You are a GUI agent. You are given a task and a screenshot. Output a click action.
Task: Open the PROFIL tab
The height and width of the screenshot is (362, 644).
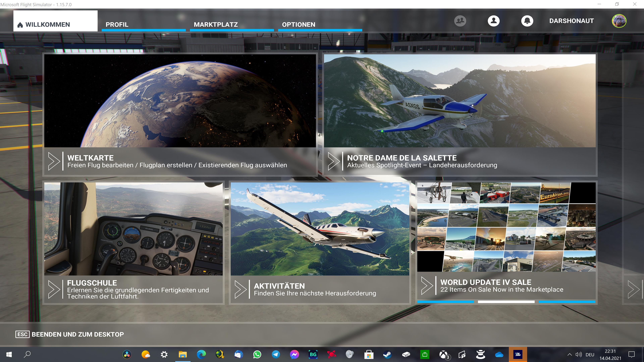pos(144,24)
